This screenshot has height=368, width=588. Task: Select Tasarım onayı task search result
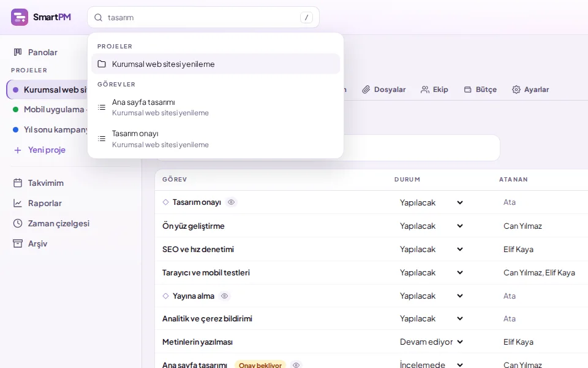point(216,139)
